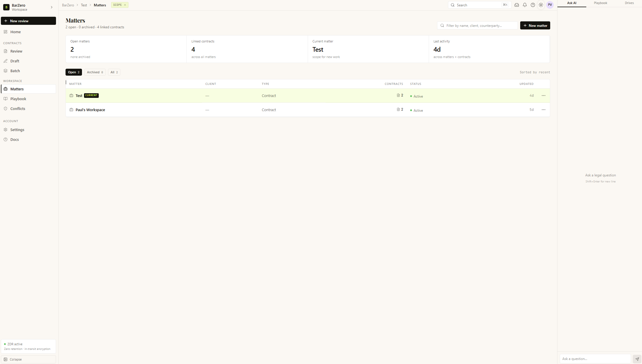Image resolution: width=642 pixels, height=364 pixels.
Task: Click the contracts document icon on the Test row
Action: tap(398, 95)
